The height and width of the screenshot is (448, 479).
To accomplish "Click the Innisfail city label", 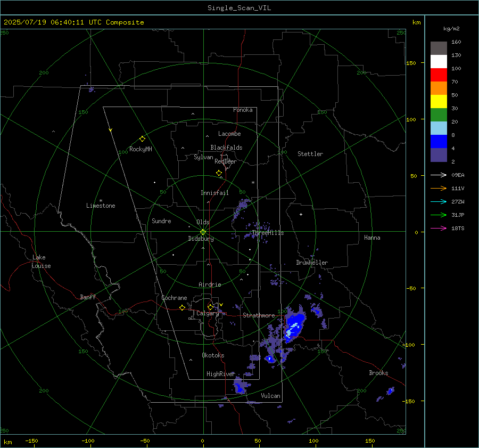I will tap(214, 193).
